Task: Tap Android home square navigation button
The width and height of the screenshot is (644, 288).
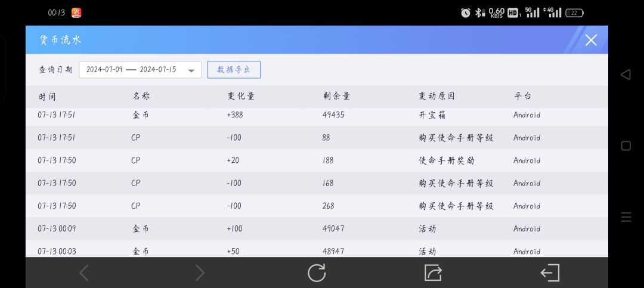Action: coord(626,145)
